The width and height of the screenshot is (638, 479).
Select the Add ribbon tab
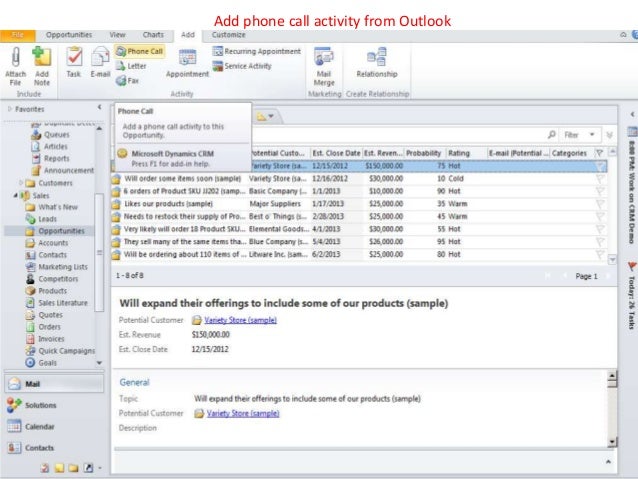click(x=188, y=35)
